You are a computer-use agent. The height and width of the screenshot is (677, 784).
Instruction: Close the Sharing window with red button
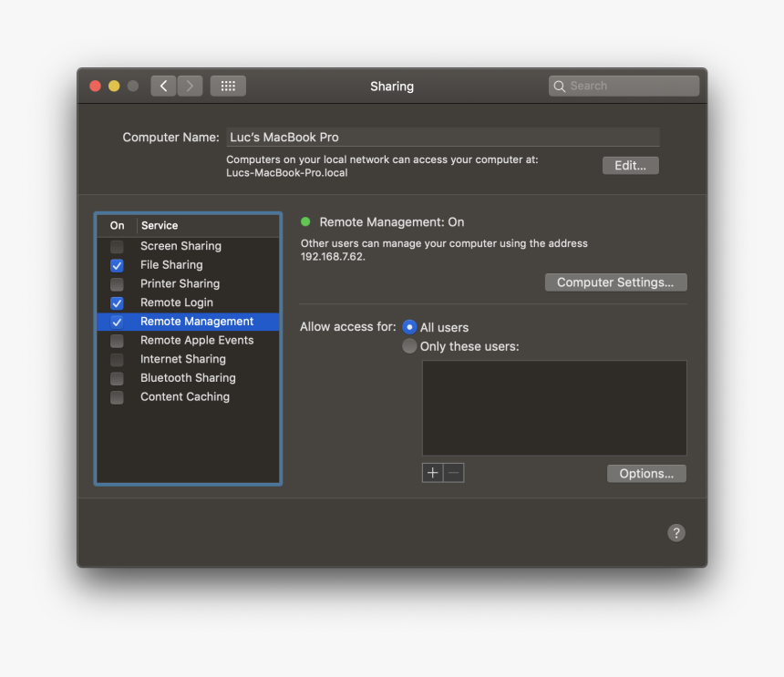coord(95,86)
